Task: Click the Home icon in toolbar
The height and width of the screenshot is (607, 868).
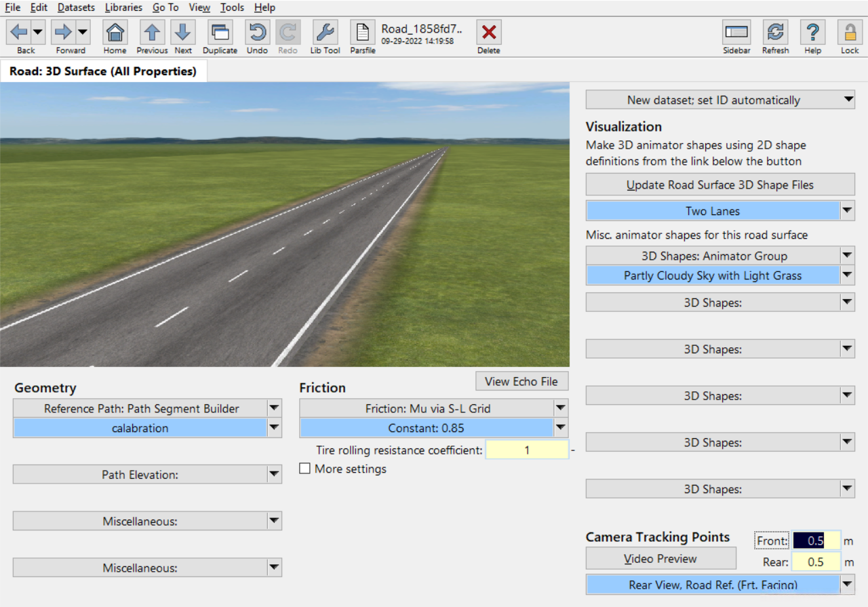Action: (x=115, y=33)
